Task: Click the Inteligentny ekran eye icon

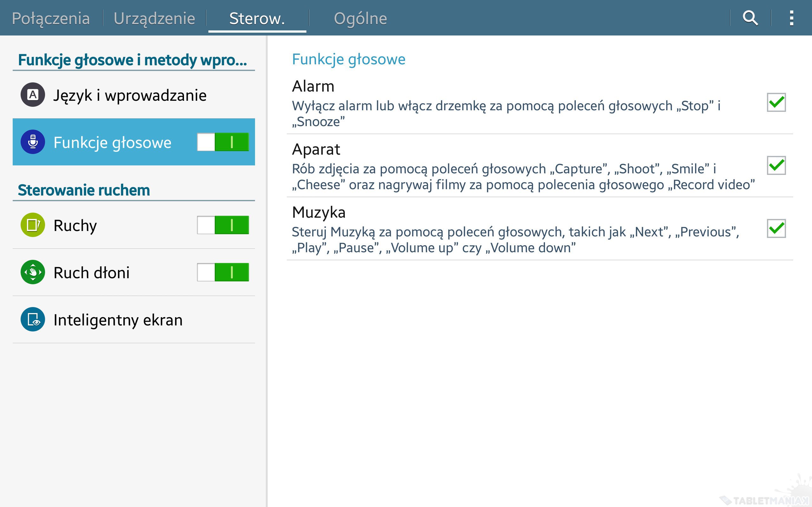Action: point(33,319)
